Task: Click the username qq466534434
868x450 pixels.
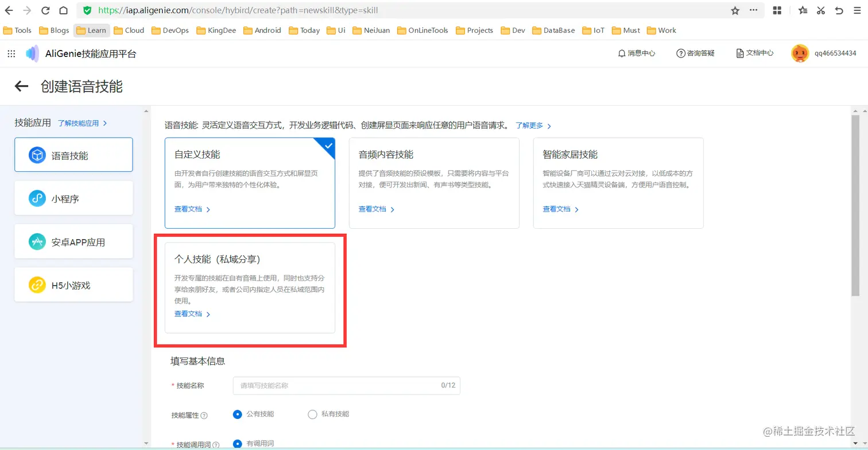Action: pyautogui.click(x=835, y=53)
